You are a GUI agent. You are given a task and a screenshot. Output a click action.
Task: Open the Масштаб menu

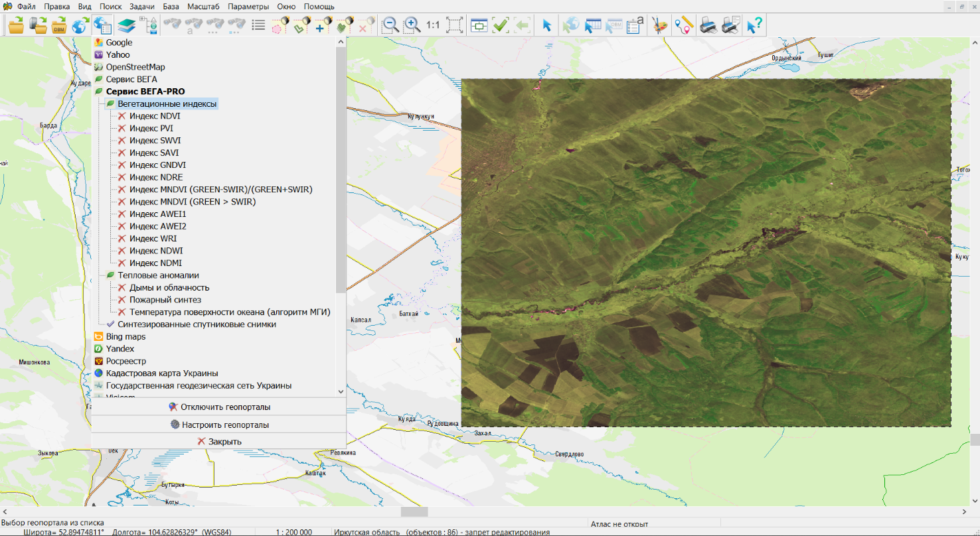pos(203,6)
